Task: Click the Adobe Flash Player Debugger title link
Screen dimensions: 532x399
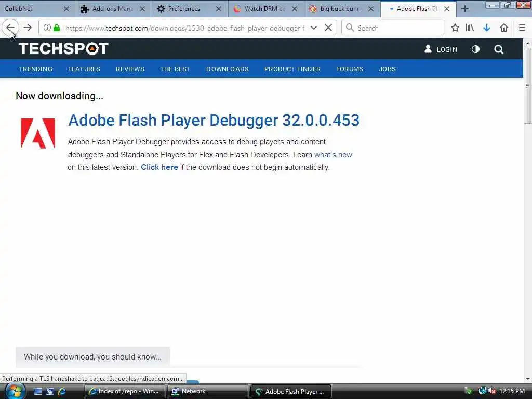Action: click(214, 120)
